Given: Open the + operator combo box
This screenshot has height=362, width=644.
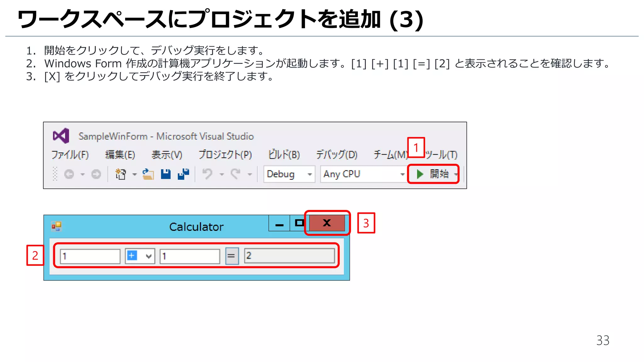Looking at the screenshot, I should point(140,256).
